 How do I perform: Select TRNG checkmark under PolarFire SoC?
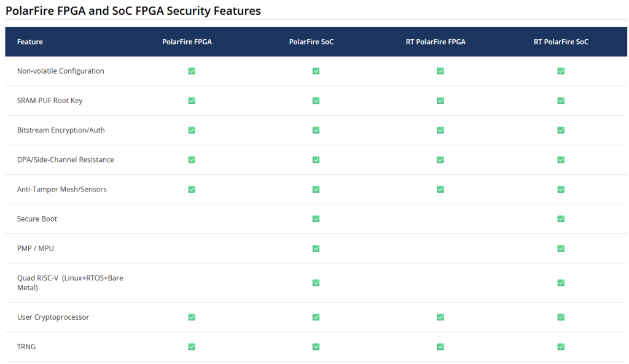click(x=316, y=347)
